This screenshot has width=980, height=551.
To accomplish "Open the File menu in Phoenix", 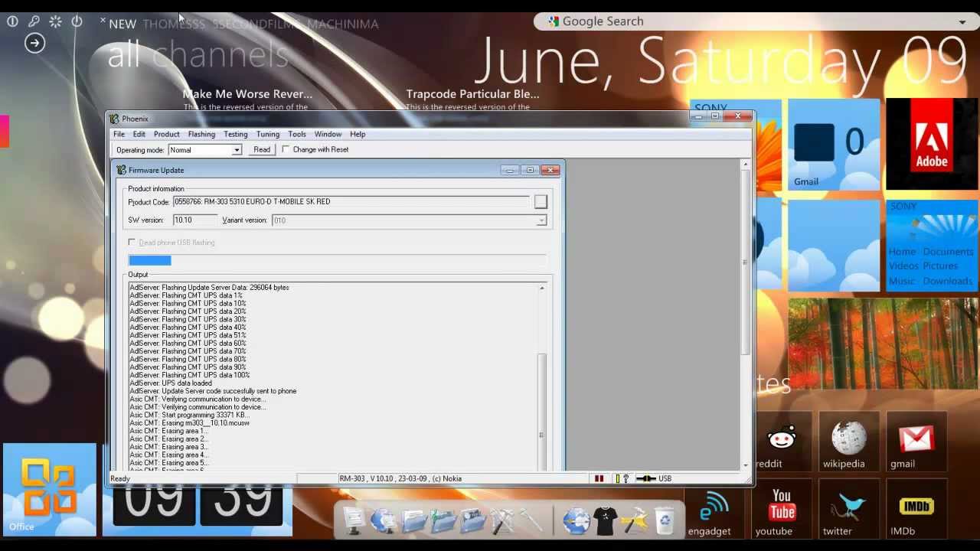I will pos(119,134).
